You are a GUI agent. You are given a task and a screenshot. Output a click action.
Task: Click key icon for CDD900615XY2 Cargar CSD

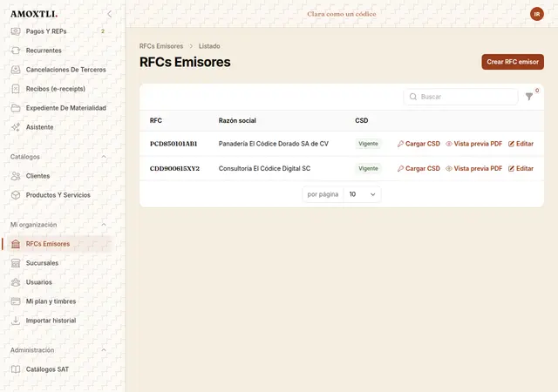400,169
